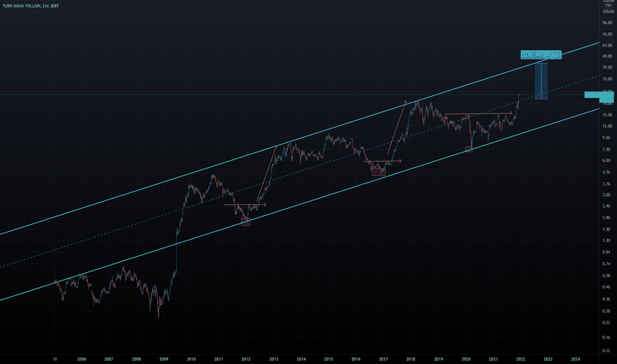Click the 6.00 price axis label
The image size is (617, 364).
[x=607, y=161]
